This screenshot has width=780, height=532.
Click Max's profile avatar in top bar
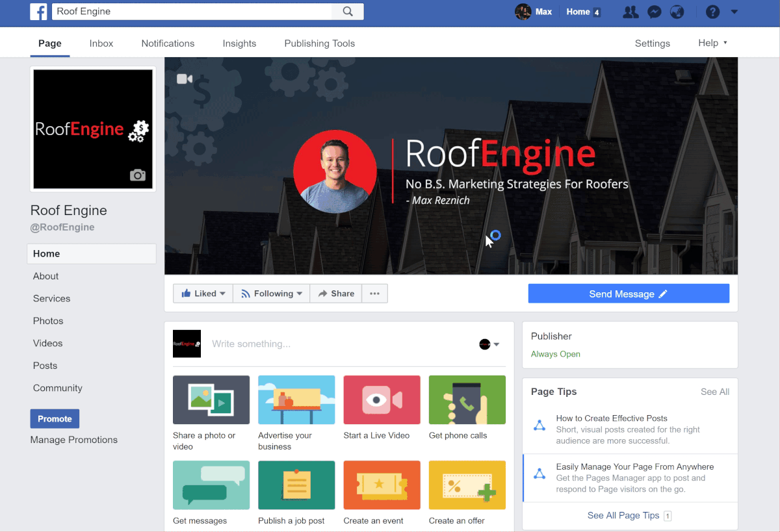(x=523, y=12)
